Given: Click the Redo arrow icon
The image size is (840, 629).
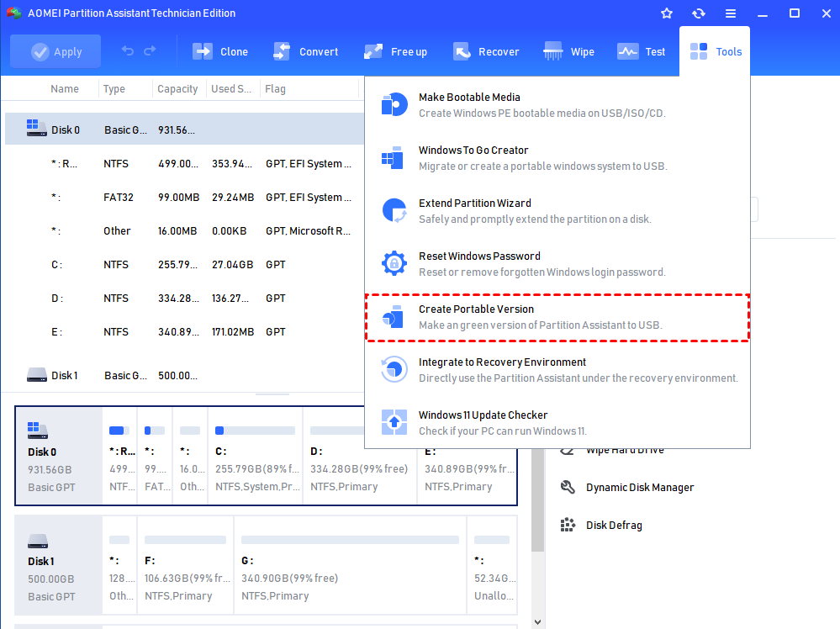Looking at the screenshot, I should 150,51.
